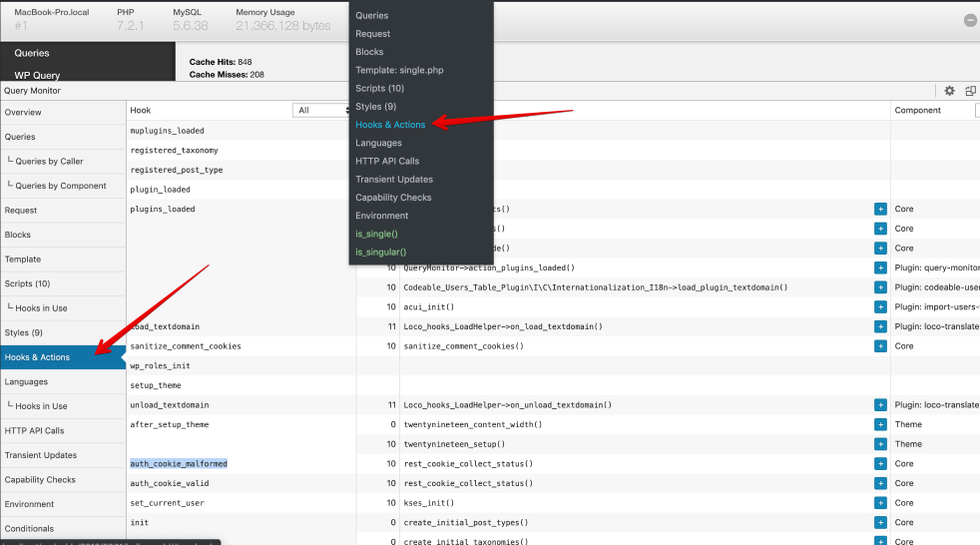Click the muplugins_loaded hook name
980x545 pixels.
(167, 131)
